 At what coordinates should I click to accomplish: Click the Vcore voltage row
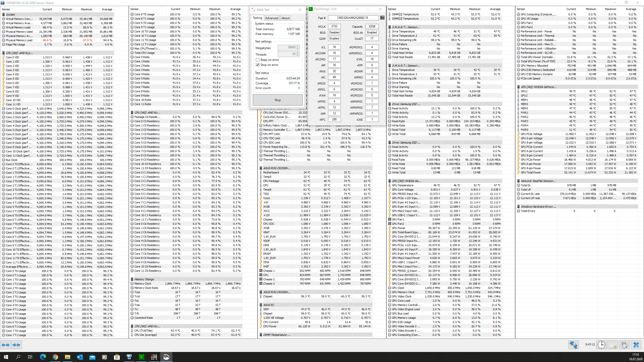[316, 198]
